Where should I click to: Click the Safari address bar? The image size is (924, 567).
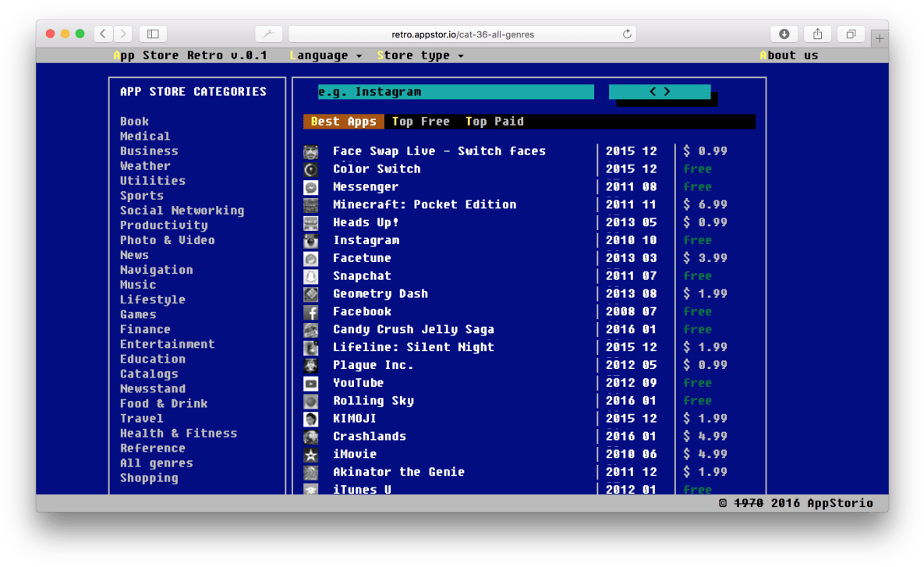pyautogui.click(x=462, y=34)
